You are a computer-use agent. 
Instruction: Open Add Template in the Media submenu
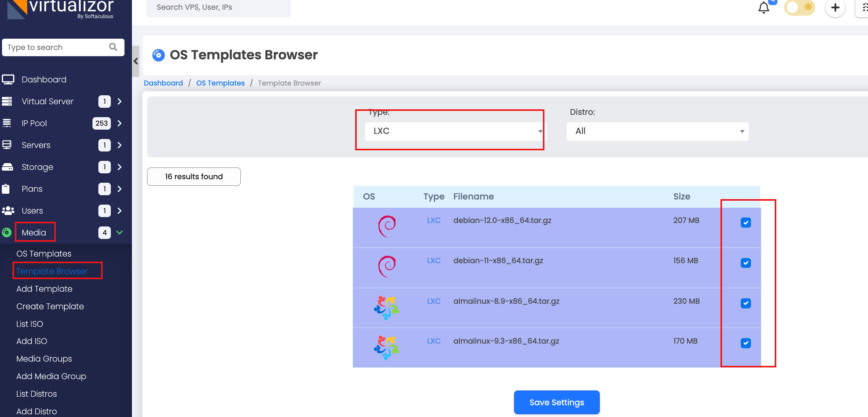(x=44, y=289)
